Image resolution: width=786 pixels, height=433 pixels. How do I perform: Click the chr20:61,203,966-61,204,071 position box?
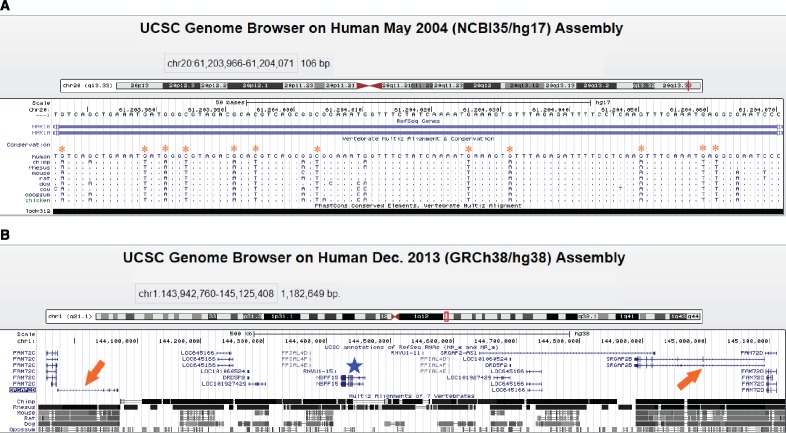pos(231,64)
